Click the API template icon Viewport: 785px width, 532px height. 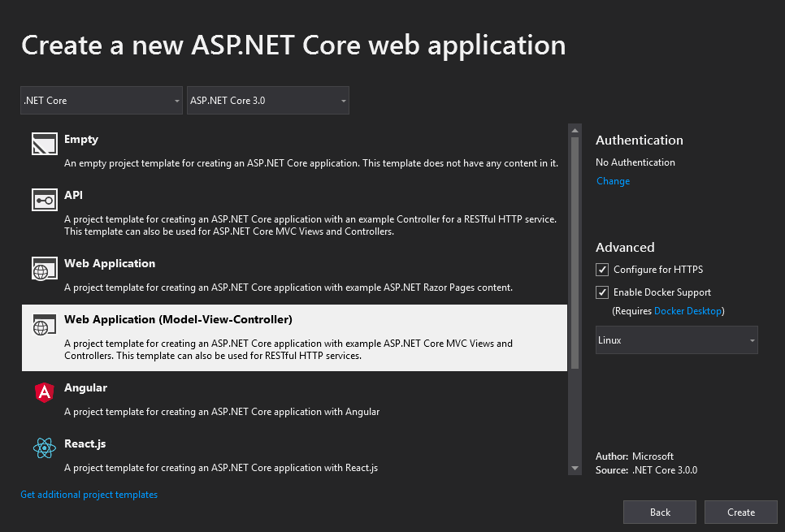tap(44, 199)
